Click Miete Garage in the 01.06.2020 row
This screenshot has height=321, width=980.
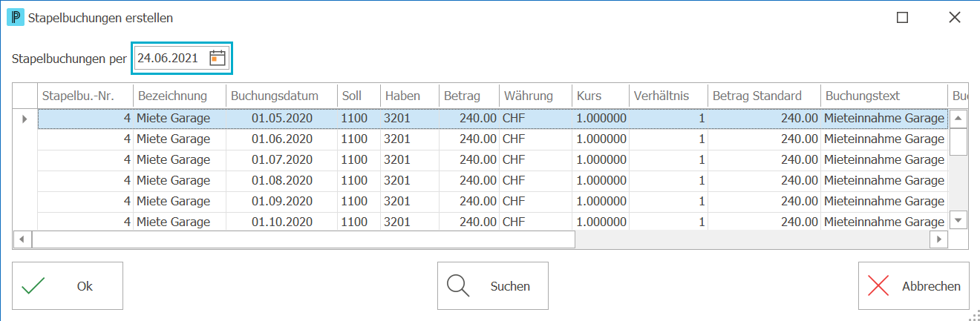tap(174, 139)
